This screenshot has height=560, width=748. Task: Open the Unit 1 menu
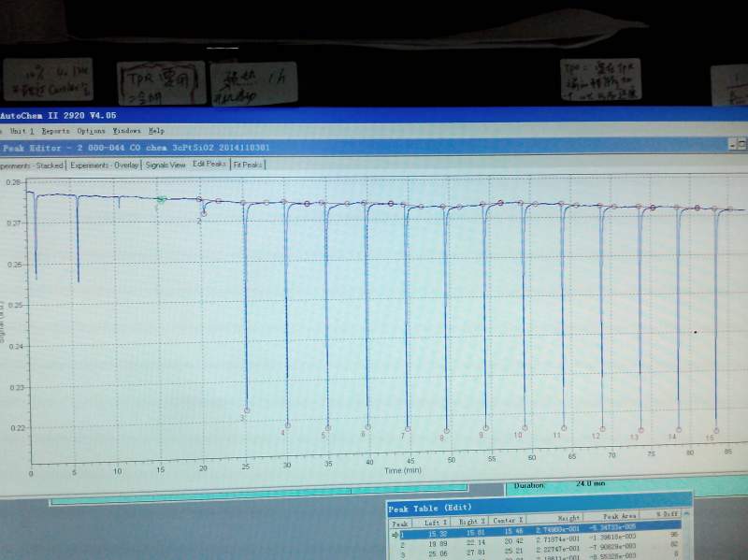tap(22, 131)
